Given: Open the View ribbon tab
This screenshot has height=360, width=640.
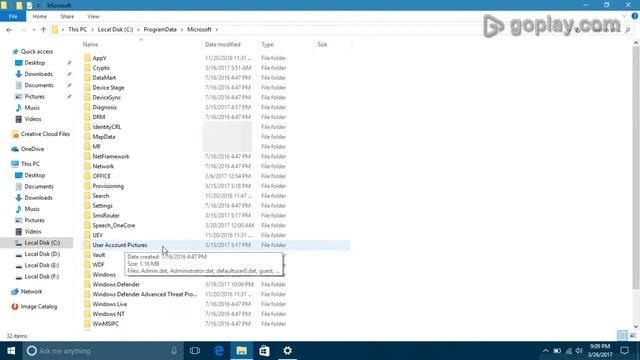Looking at the screenshot, I should point(93,16).
